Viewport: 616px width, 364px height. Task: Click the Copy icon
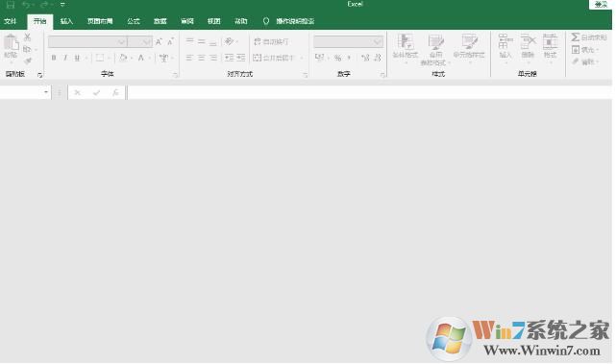[27, 49]
